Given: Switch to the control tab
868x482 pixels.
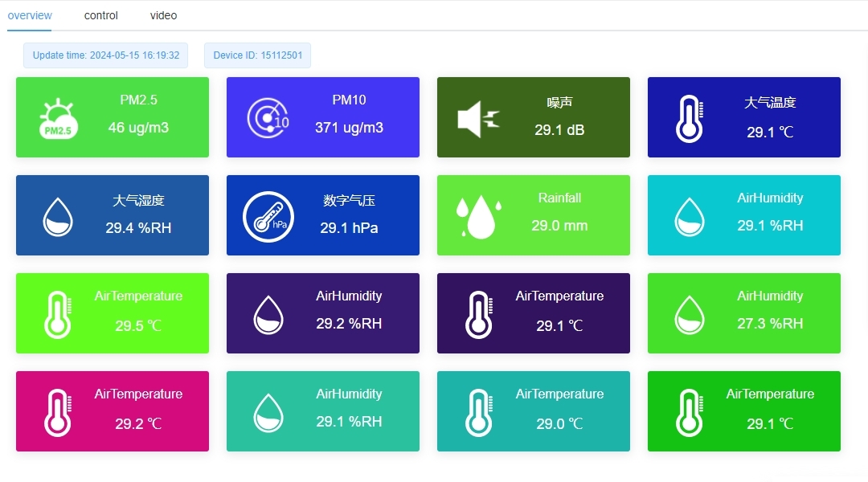Looking at the screenshot, I should (100, 14).
